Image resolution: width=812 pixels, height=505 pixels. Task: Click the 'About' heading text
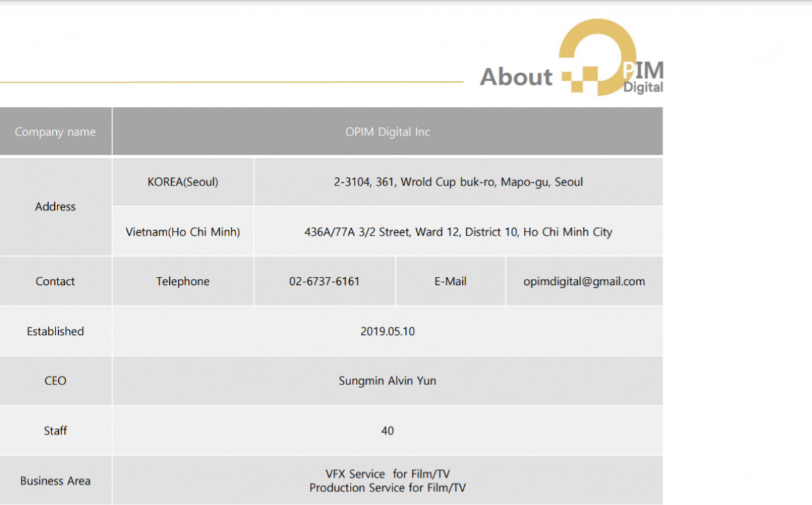click(x=516, y=77)
